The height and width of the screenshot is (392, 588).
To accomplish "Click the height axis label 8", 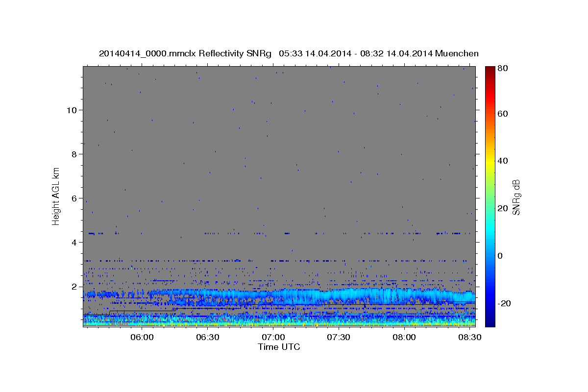I will tap(74, 154).
